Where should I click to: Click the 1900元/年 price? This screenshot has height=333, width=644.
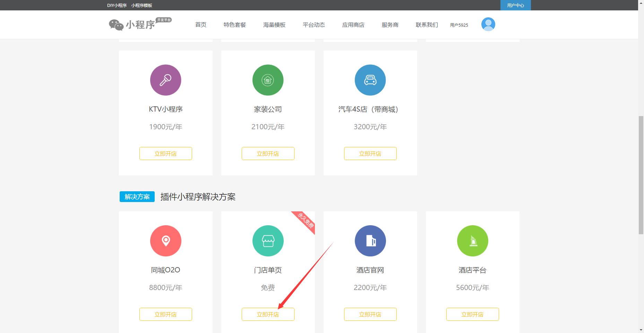[x=165, y=127]
